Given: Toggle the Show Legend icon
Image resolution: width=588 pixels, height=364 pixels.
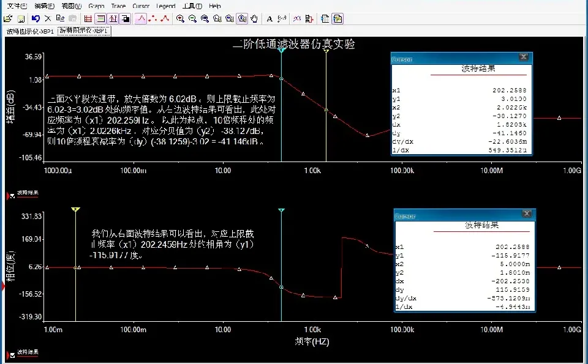Looking at the screenshot, I should click(x=100, y=18).
